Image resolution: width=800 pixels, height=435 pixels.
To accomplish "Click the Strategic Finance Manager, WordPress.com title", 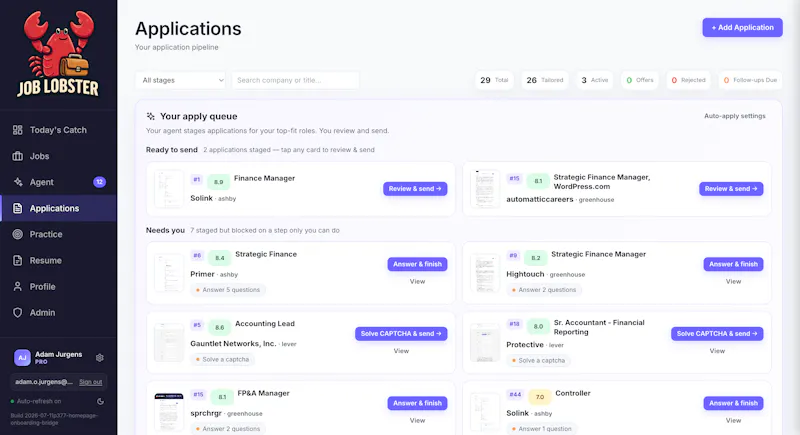I will point(602,182).
